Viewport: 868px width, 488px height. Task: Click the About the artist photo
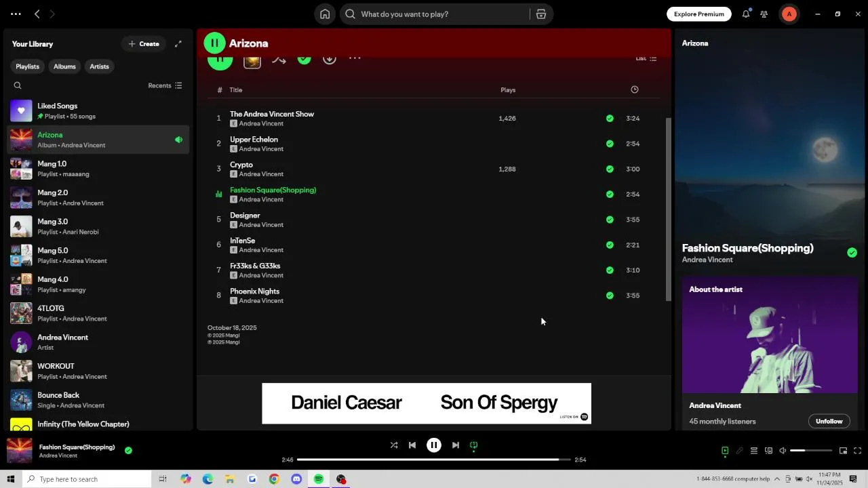pos(770,335)
